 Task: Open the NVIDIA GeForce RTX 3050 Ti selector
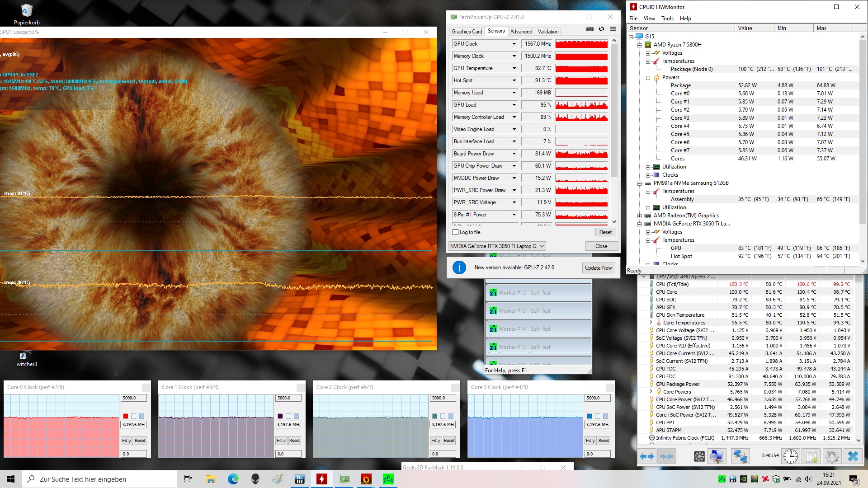click(497, 246)
